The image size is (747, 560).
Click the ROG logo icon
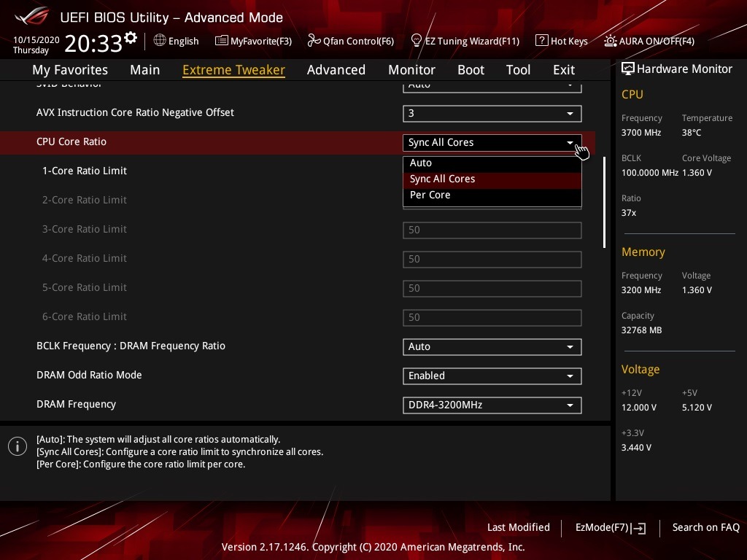tap(32, 17)
